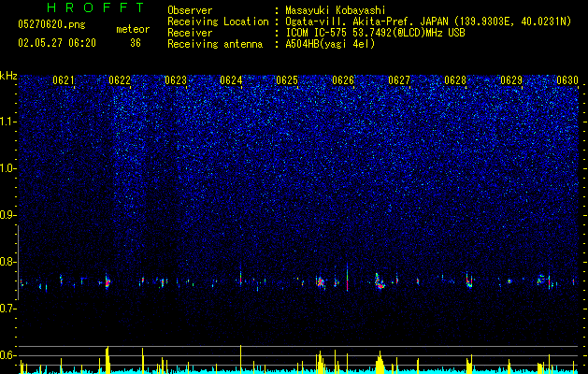Click the HROFFT title text
This screenshot has height=374, width=588.
tap(96, 7)
